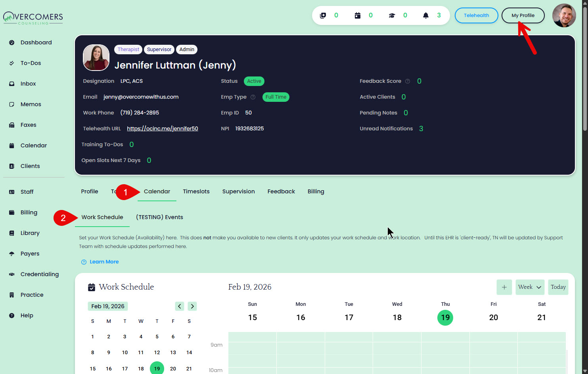Image resolution: width=588 pixels, height=374 pixels.
Task: Open the Clients contact icon
Action: tap(12, 166)
